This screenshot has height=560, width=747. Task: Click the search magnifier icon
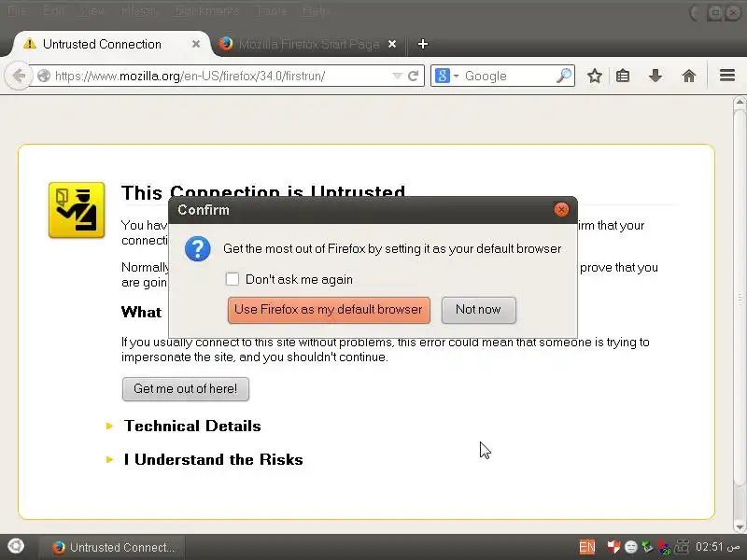pos(564,76)
